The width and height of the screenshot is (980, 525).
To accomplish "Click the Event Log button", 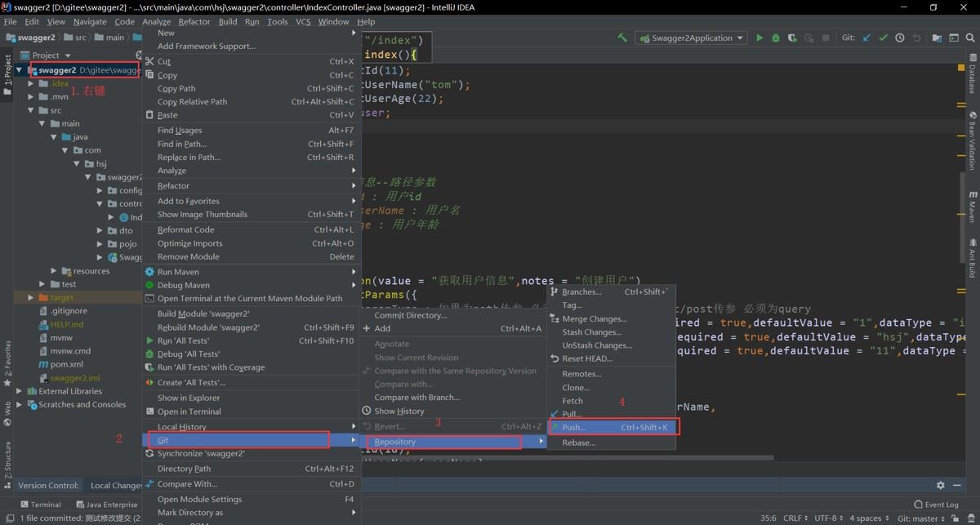I will (935, 505).
